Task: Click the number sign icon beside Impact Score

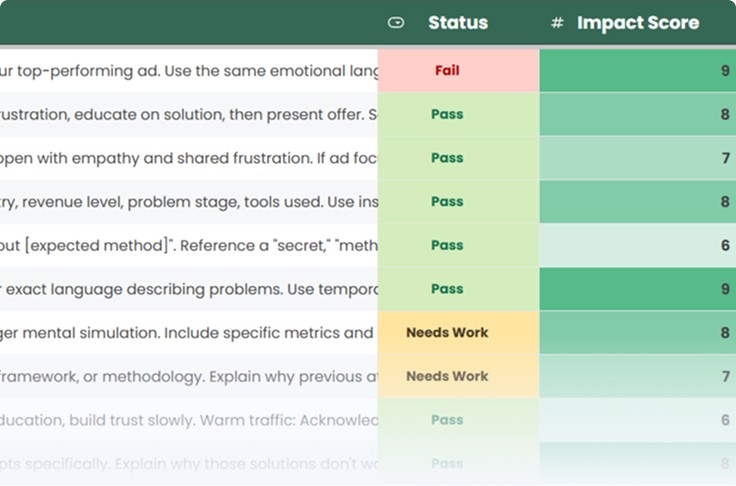Action: tap(558, 23)
